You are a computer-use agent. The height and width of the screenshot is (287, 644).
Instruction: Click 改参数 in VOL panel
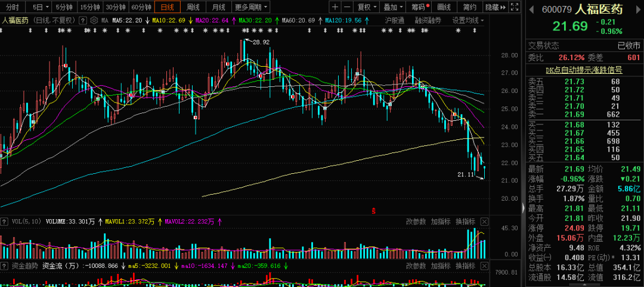click(x=416, y=222)
